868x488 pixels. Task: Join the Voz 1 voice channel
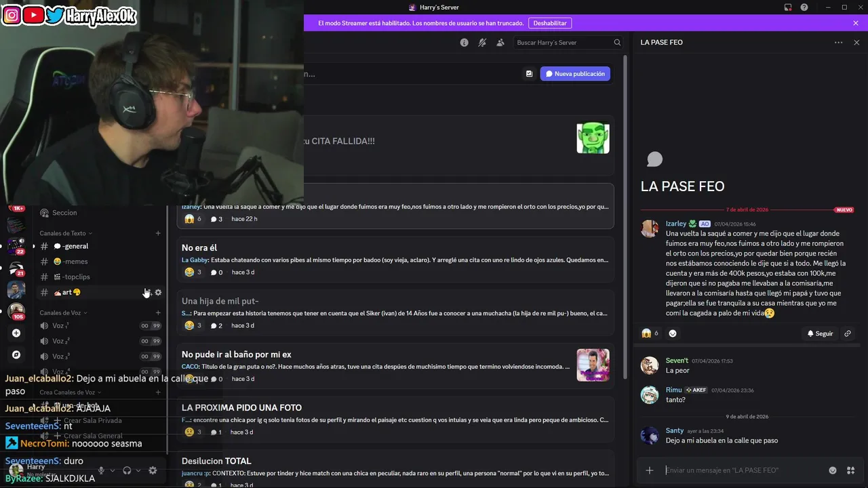[x=100, y=326]
